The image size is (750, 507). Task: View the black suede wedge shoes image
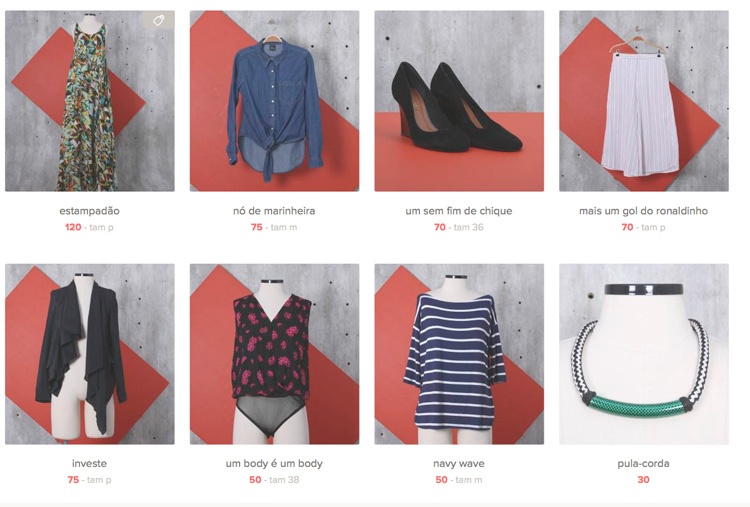point(459,101)
